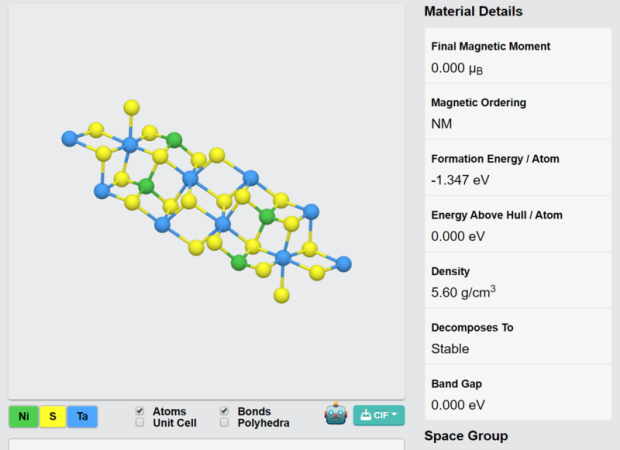The image size is (620, 450).
Task: Select the green Ni element swatch
Action: click(x=23, y=416)
